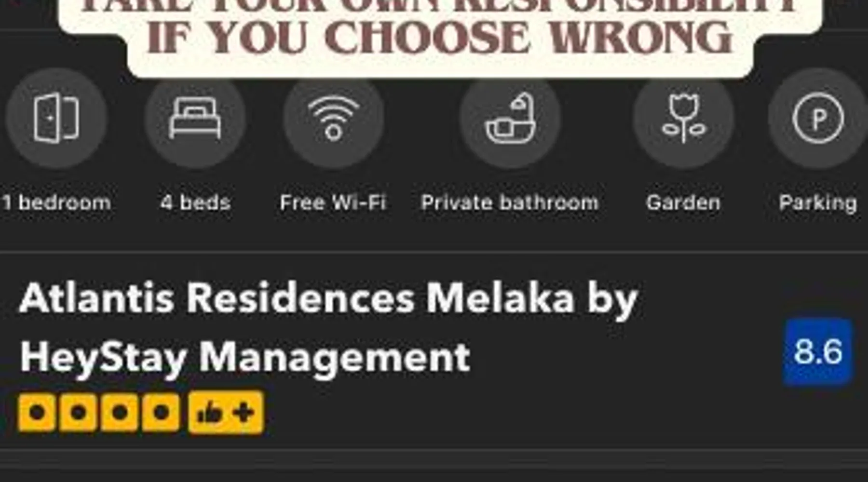Select the Free Wi-Fi signal icon
Screen dimensions: 868x482
coord(334,118)
